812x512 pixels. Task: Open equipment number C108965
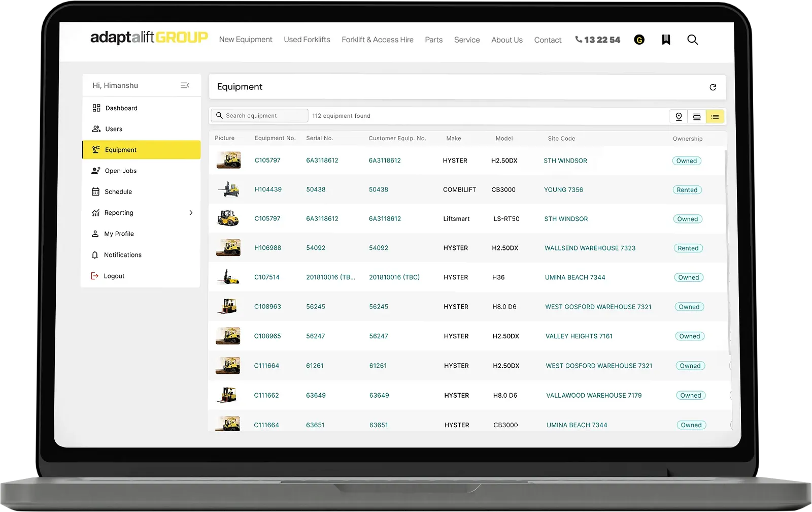point(267,336)
